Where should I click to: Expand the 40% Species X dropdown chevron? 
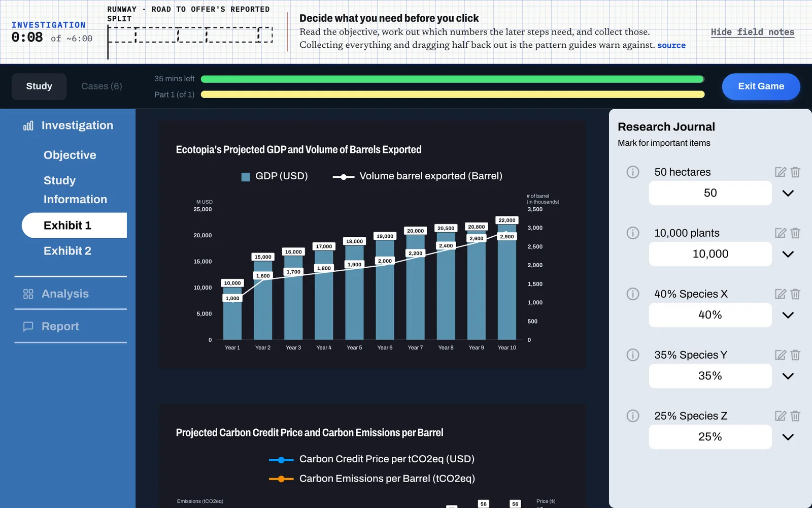(x=788, y=315)
